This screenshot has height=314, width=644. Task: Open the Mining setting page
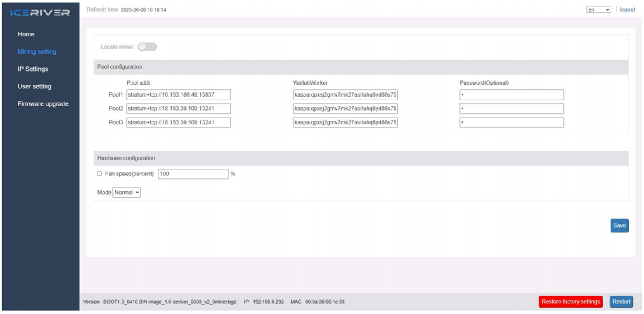(37, 51)
